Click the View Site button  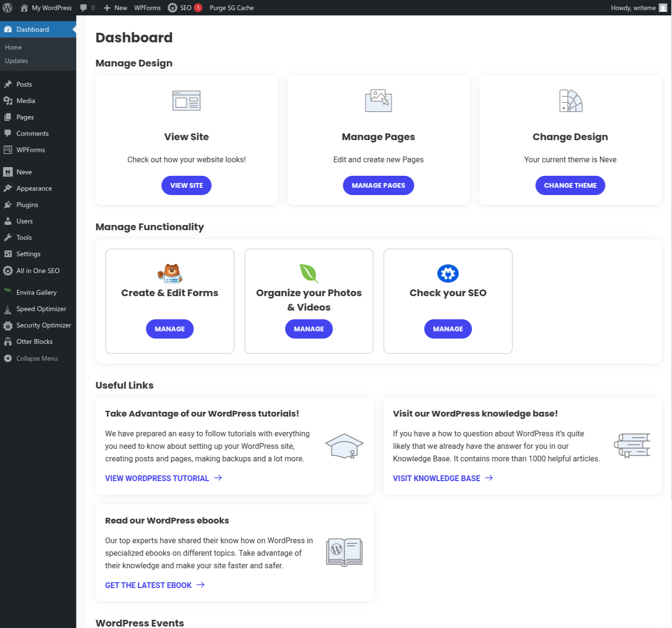(186, 185)
